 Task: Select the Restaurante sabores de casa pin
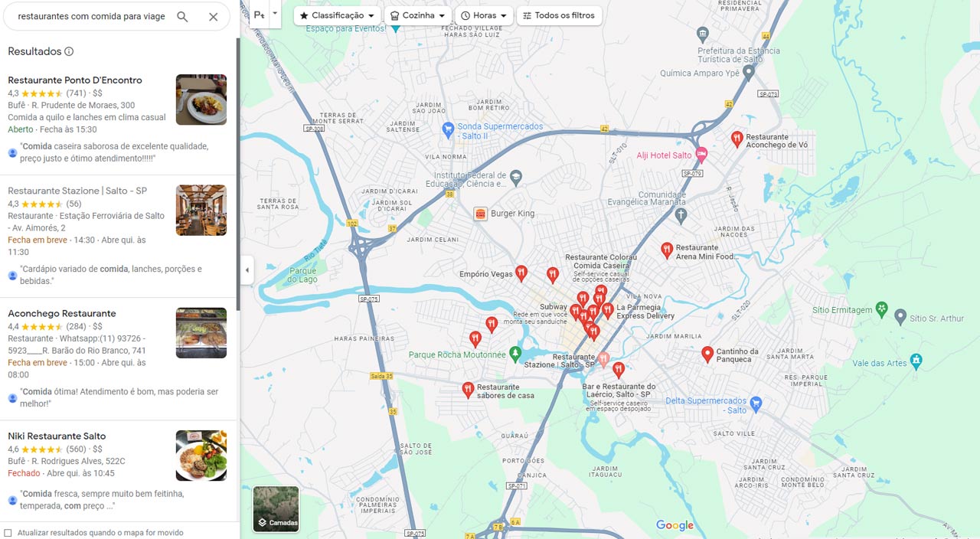point(468,390)
